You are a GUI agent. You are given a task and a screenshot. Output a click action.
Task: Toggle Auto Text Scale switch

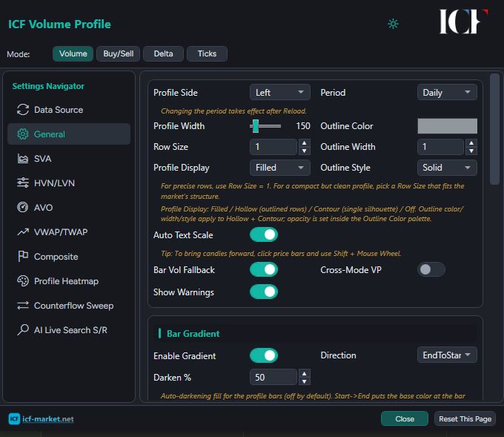pos(264,235)
